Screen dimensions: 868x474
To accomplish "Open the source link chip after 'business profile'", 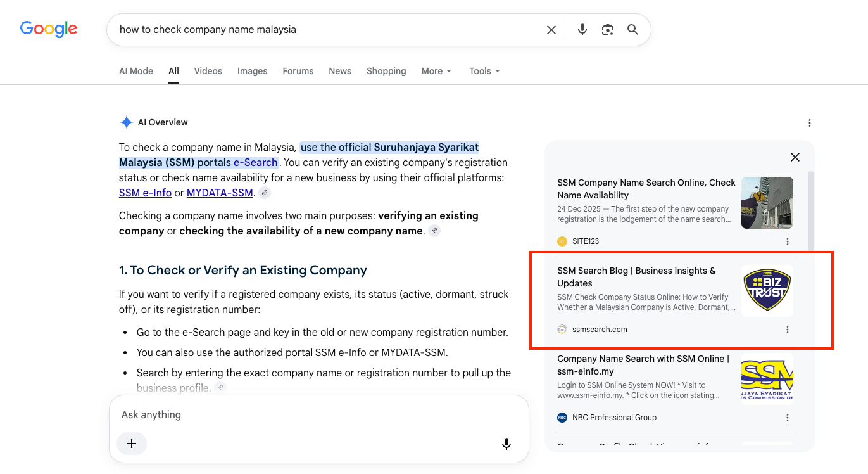I will coord(220,387).
